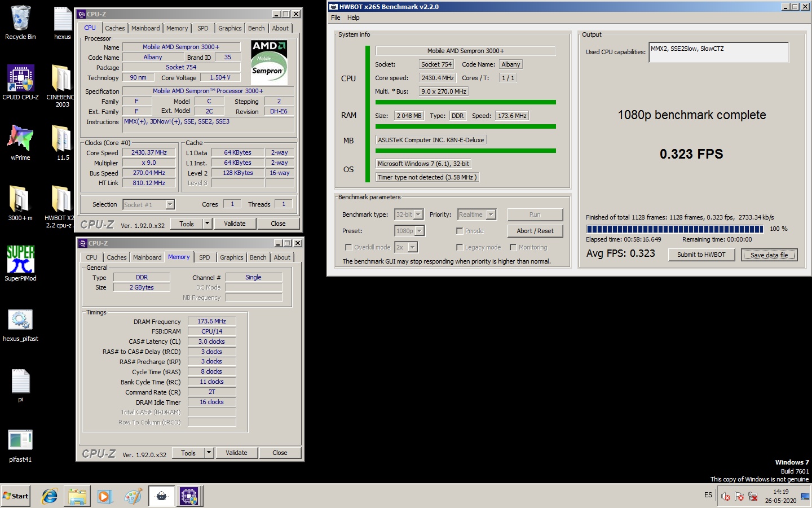Launch SuperPiMod desktop shortcut
Image resolution: width=812 pixels, height=508 pixels.
[20, 264]
